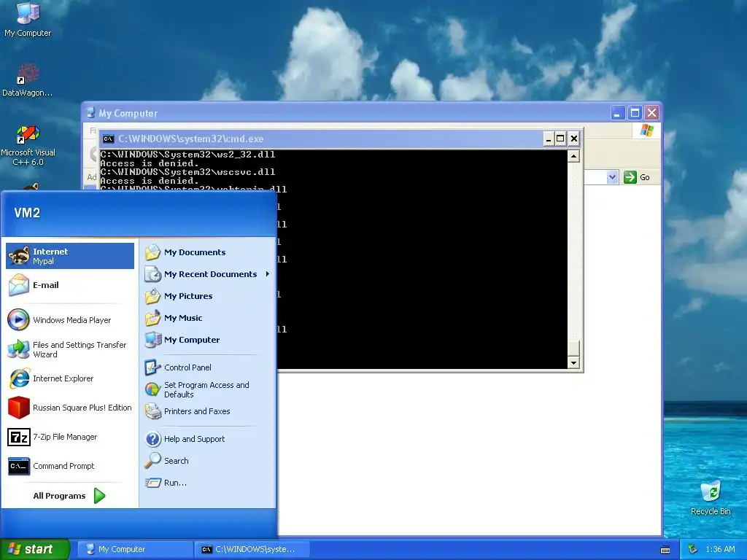
Task: Open My Pictures folder
Action: tap(207, 296)
